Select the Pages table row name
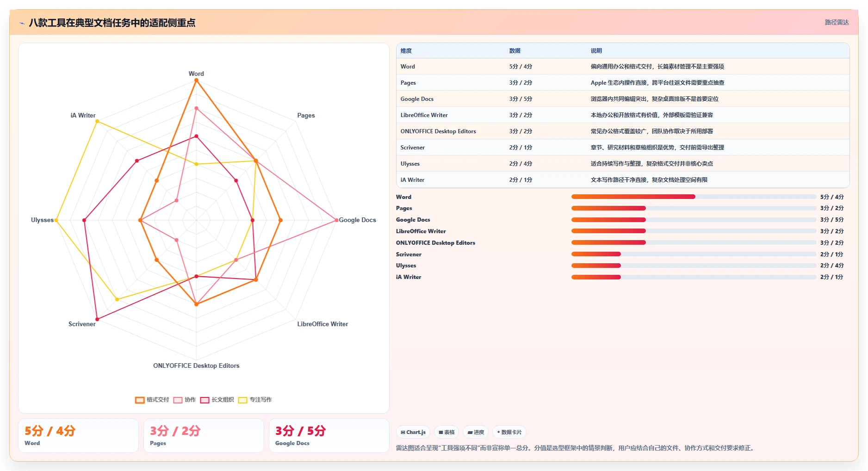This screenshot has width=868, height=471. [x=408, y=83]
